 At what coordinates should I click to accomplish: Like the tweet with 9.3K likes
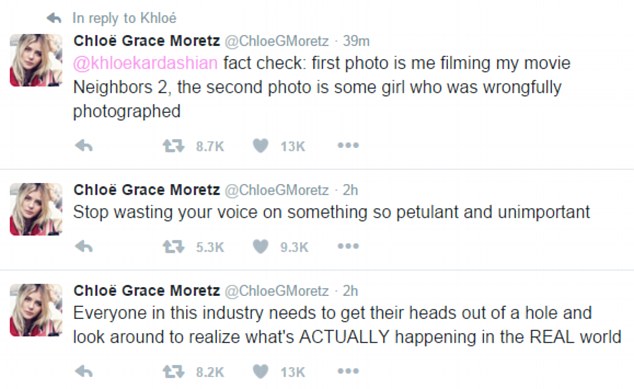pos(261,246)
